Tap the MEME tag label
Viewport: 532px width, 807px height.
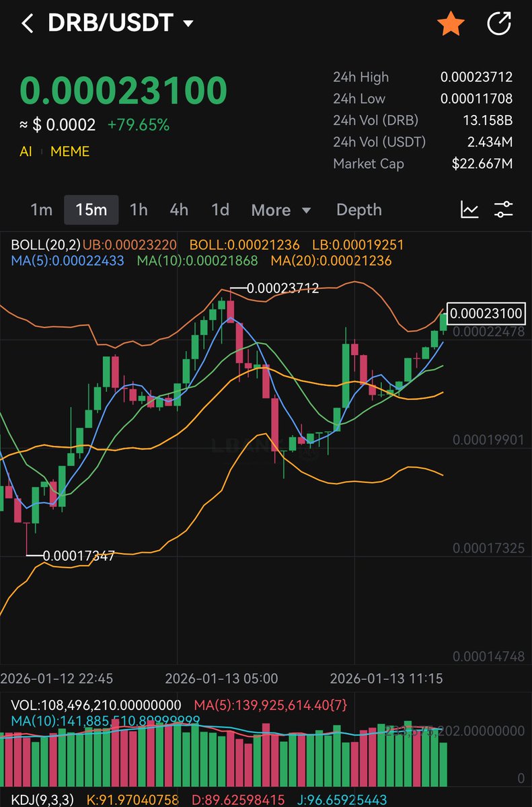click(70, 151)
